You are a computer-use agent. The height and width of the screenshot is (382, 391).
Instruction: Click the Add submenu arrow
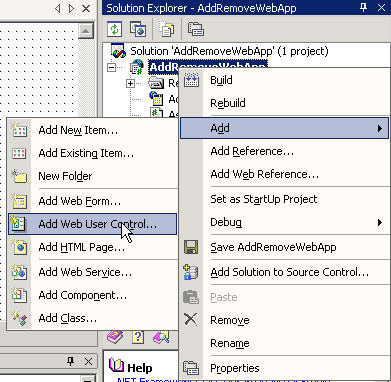click(380, 128)
